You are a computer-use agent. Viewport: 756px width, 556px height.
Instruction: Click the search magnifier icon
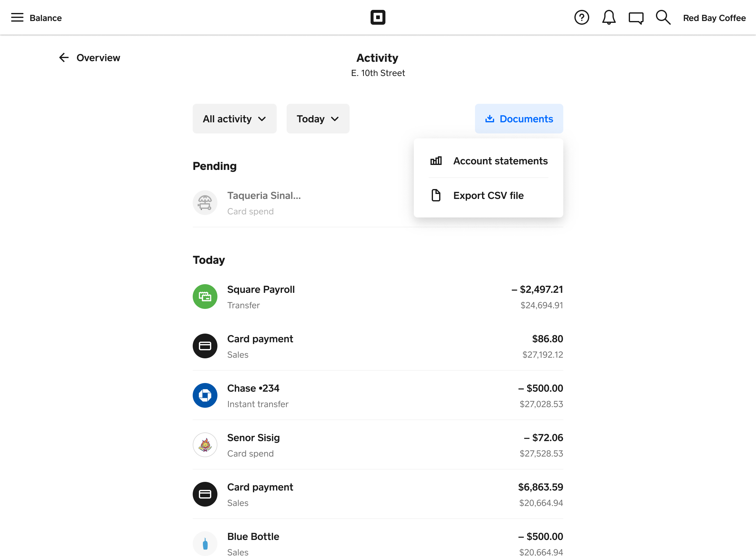663,18
